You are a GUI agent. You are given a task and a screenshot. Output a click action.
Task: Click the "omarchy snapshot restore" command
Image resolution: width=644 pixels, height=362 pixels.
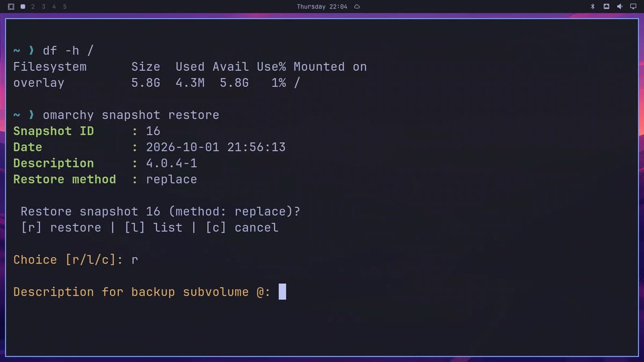131,115
